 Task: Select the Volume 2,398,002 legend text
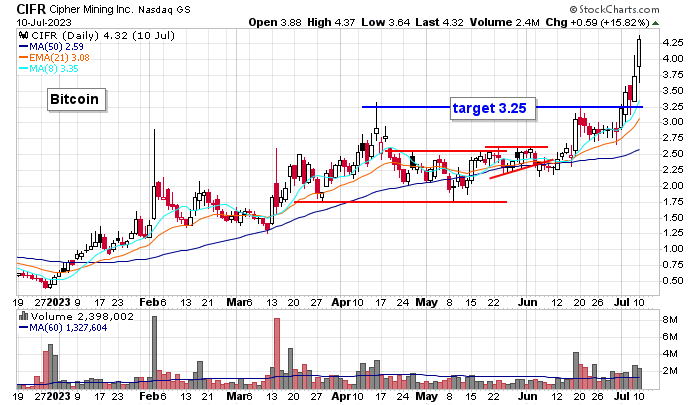click(x=82, y=317)
